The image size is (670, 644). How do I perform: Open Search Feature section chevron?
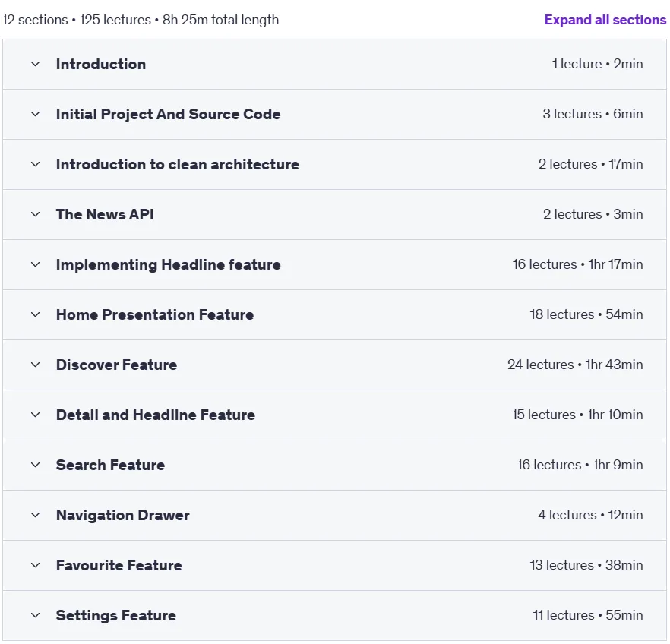pos(36,465)
